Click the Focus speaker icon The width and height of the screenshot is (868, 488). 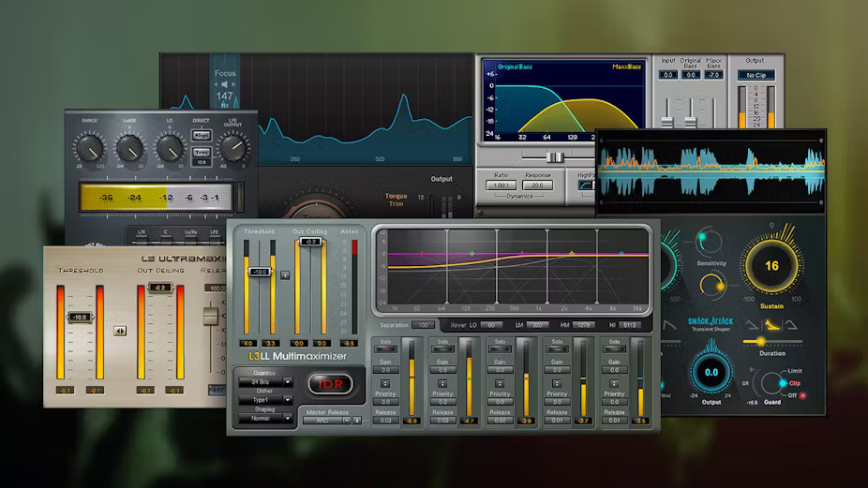coord(225,82)
